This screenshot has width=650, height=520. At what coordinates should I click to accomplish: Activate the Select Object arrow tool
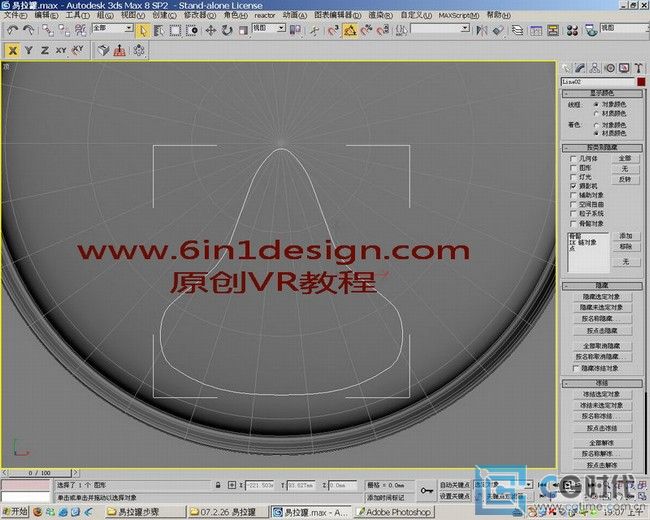tap(143, 30)
